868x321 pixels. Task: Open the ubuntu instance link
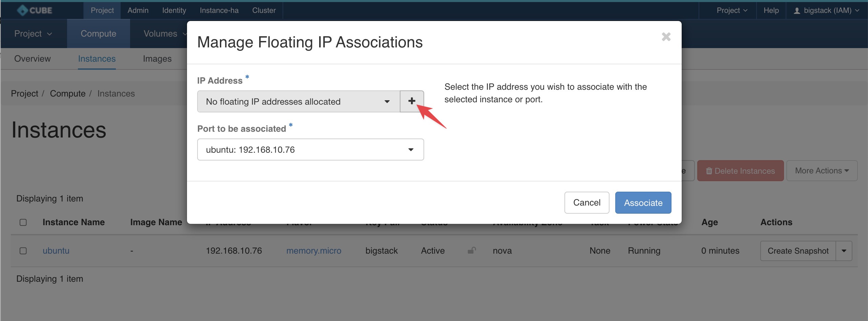(56, 251)
